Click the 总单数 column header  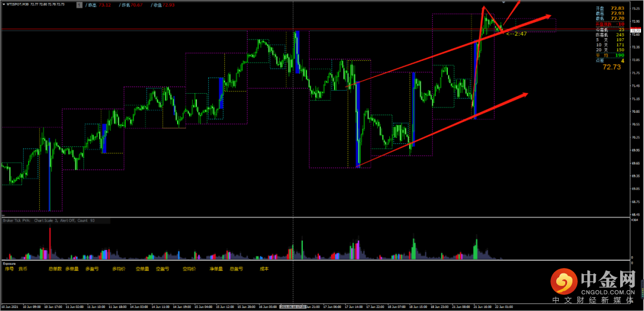55,269
